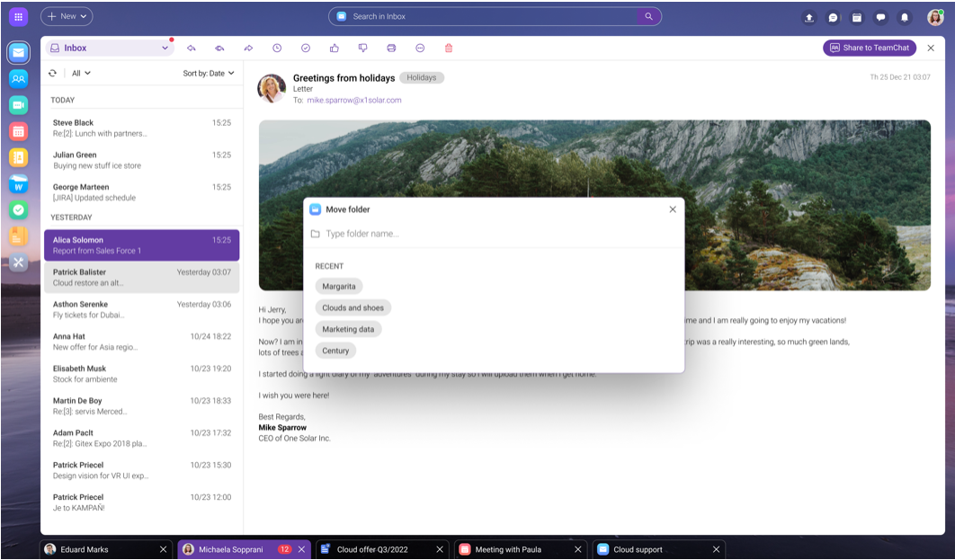Click mike.sparrow@x1solar.com address link

[354, 101]
